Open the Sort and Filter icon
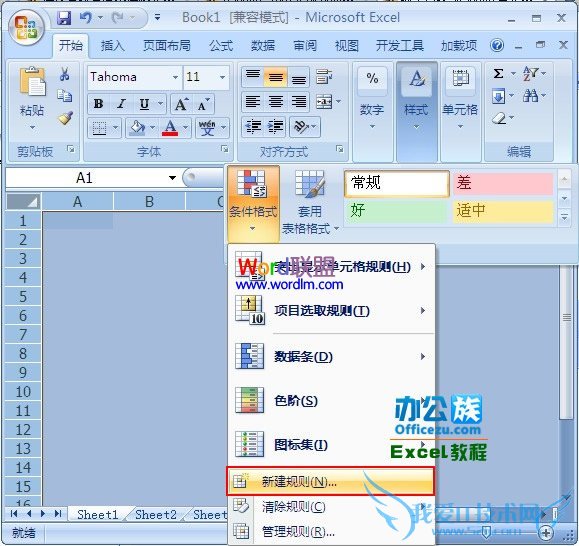 (x=530, y=73)
